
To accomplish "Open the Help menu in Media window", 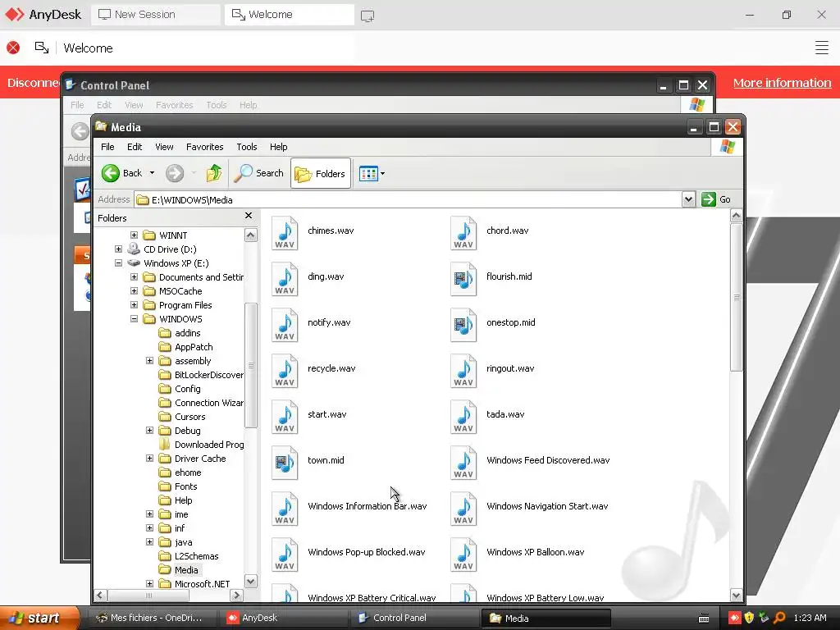I will click(278, 147).
